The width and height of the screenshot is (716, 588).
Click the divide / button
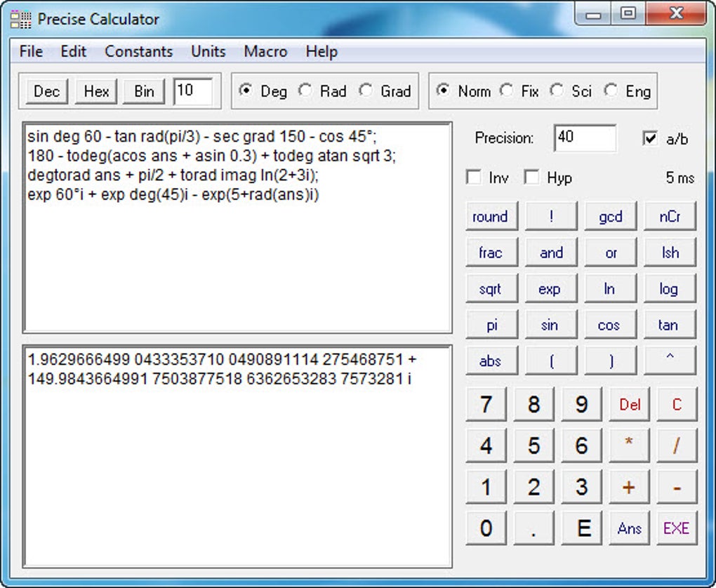[x=677, y=446]
